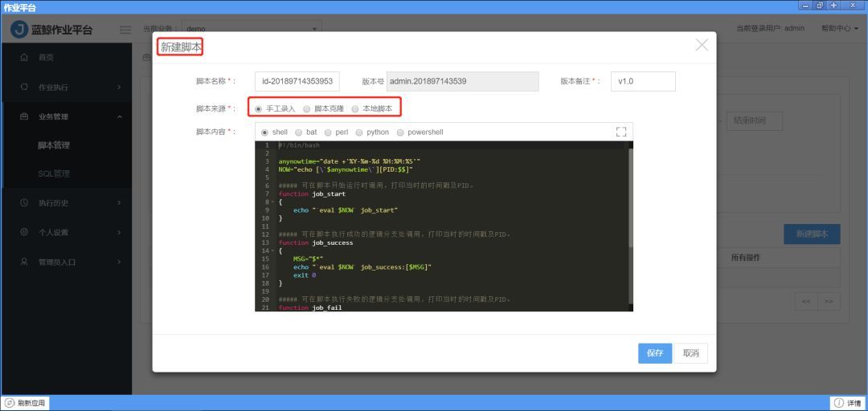Click the 作业执行 sidebar icon
Screen dimensions: 868x411
pyautogui.click(x=24, y=87)
